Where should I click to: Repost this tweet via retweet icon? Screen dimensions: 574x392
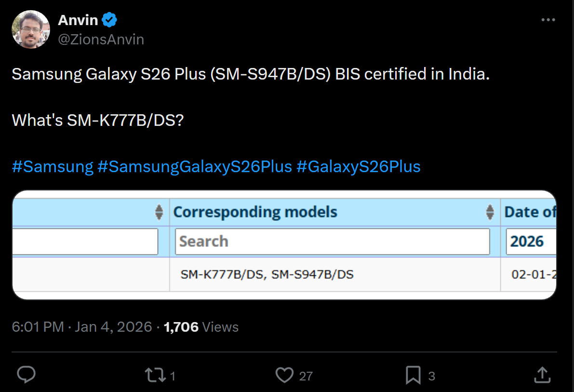point(155,375)
